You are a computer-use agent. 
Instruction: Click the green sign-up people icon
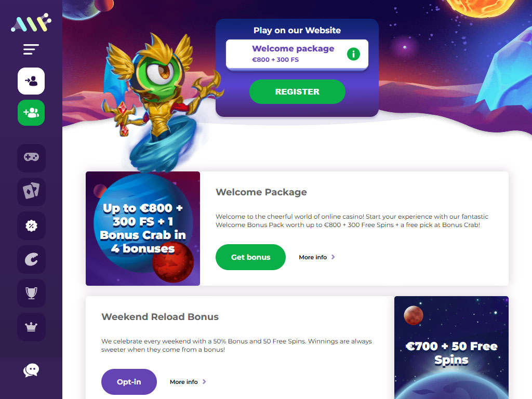click(x=31, y=113)
